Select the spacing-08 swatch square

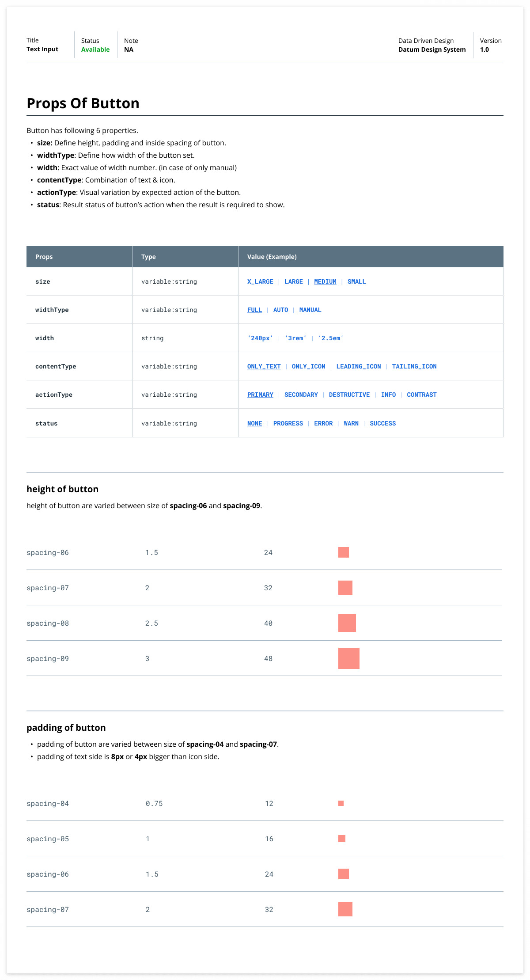click(347, 623)
